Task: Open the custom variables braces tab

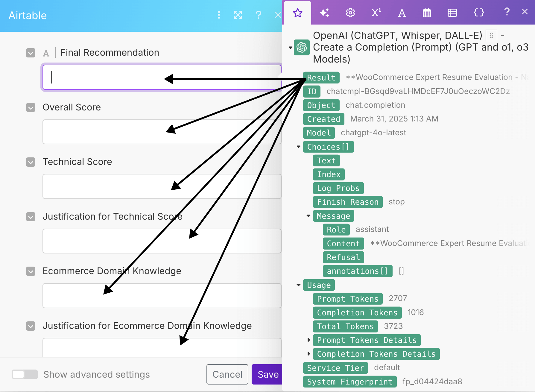Action: 479,13
